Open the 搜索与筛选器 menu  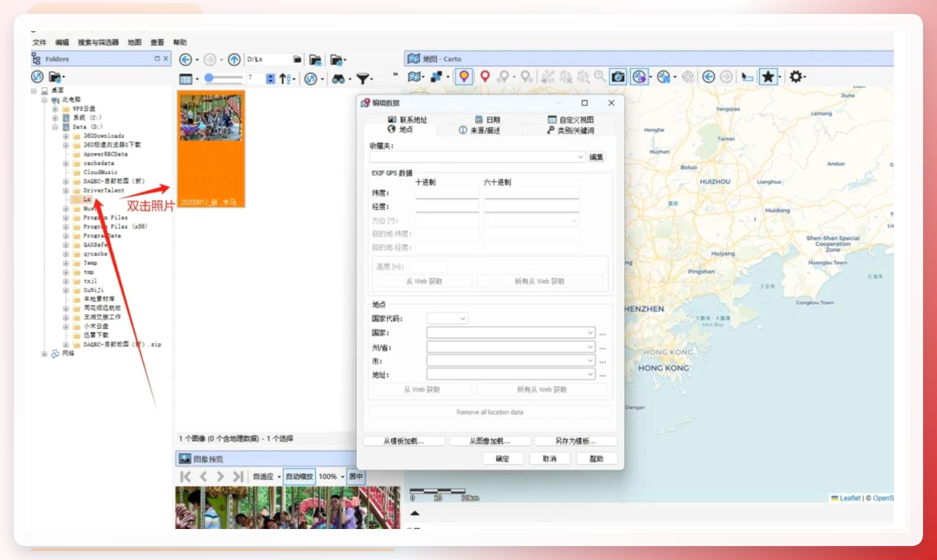99,42
